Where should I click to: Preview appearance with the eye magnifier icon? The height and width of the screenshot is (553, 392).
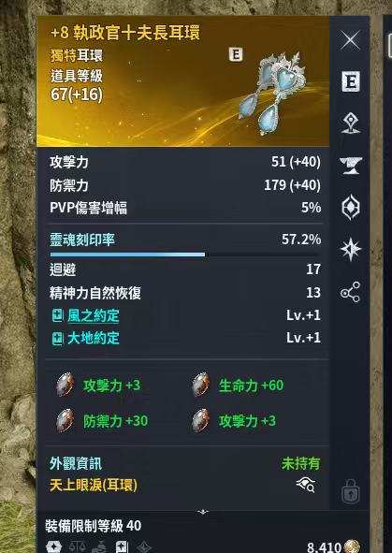click(306, 486)
